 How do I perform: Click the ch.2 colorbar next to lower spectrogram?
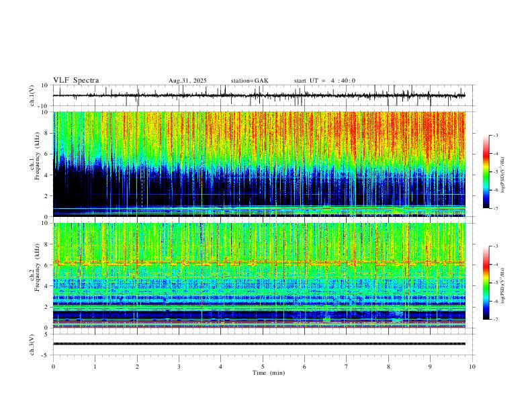tap(486, 283)
